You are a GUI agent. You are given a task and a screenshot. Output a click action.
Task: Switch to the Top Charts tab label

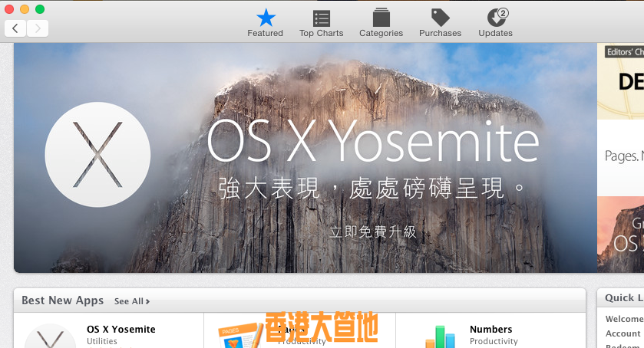point(321,33)
